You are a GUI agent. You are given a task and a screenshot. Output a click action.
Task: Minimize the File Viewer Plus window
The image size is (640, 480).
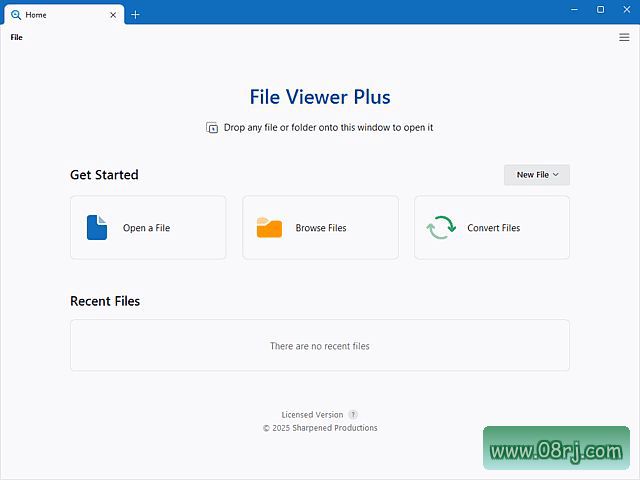(574, 10)
